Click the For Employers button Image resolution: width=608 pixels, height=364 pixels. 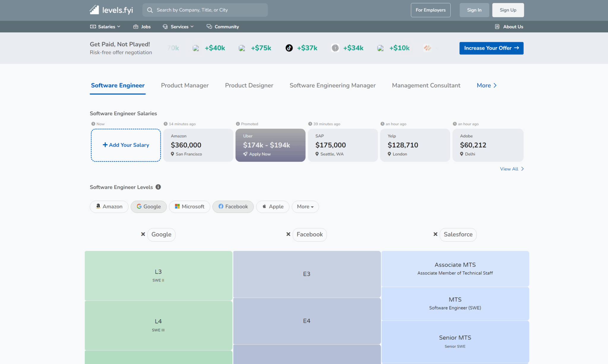(x=430, y=10)
